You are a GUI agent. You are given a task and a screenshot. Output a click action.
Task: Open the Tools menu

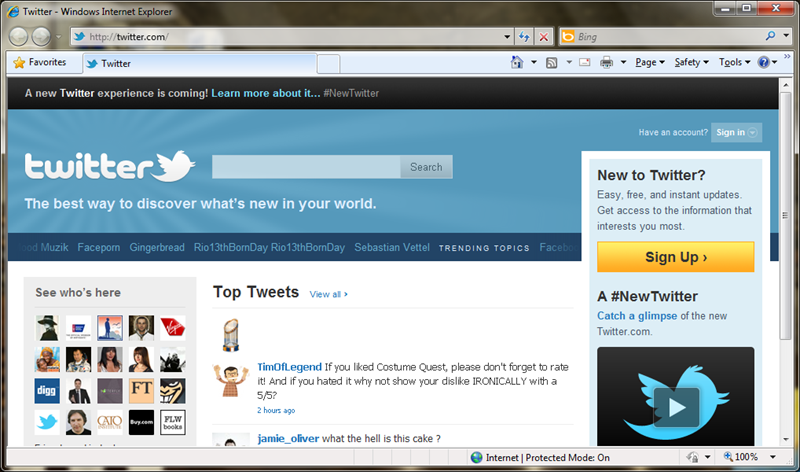point(735,62)
